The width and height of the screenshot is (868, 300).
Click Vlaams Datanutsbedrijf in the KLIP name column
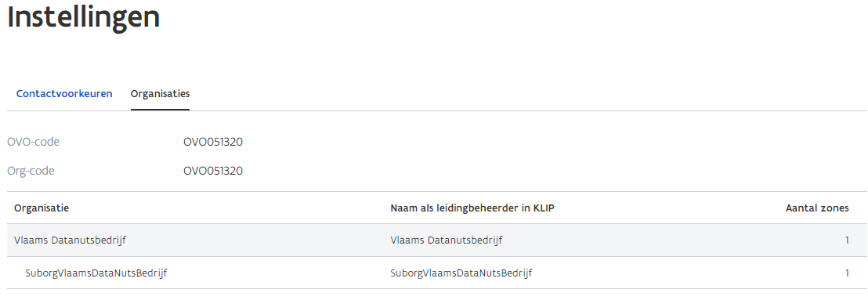[x=447, y=240]
